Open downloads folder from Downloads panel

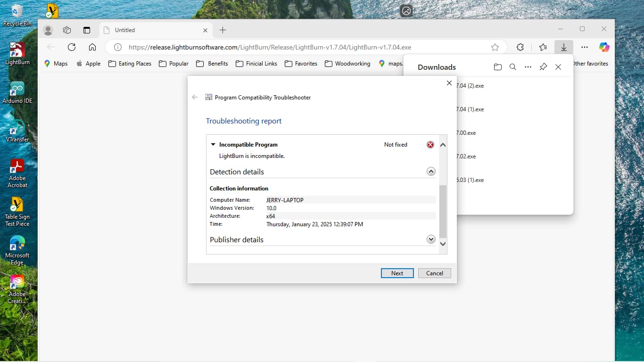pyautogui.click(x=498, y=67)
